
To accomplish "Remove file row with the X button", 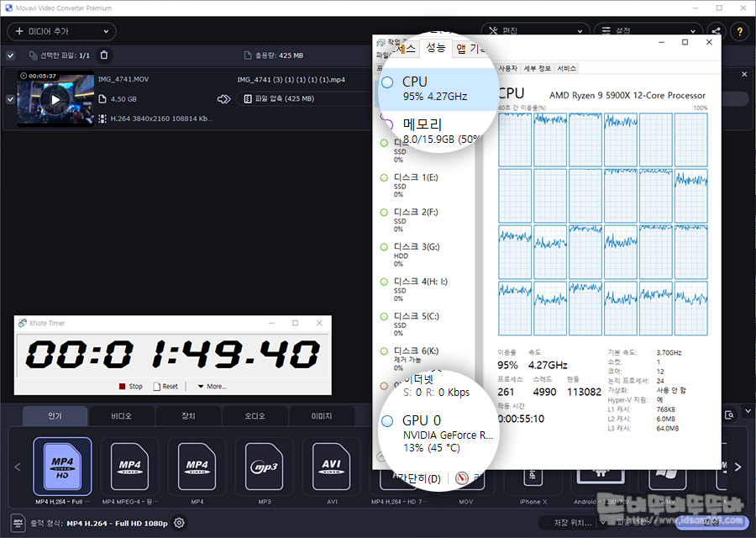I will coord(744,74).
